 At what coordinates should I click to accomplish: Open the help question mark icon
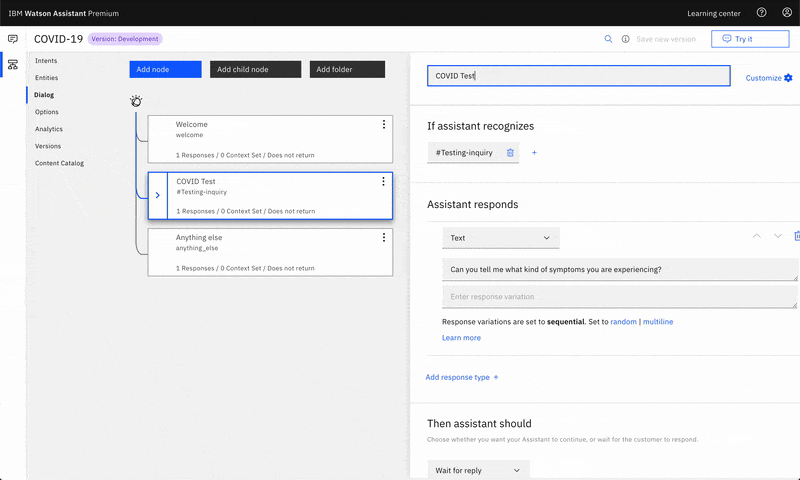(761, 13)
